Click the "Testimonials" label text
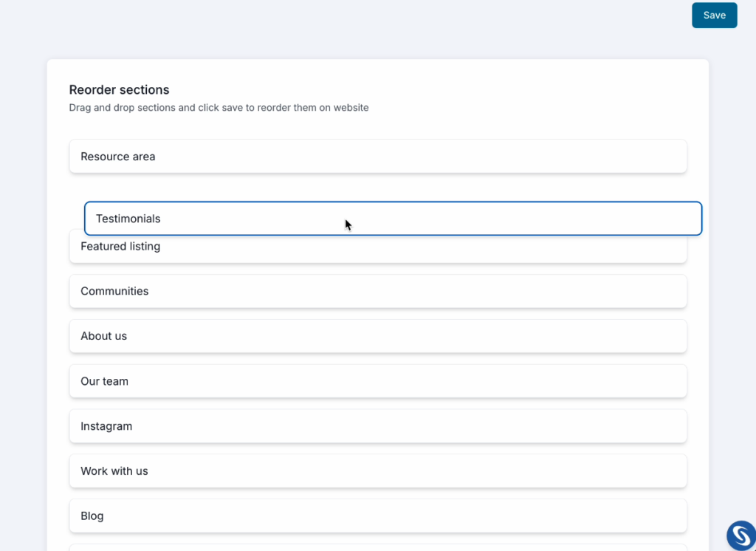Image resolution: width=756 pixels, height=551 pixels. coord(128,219)
